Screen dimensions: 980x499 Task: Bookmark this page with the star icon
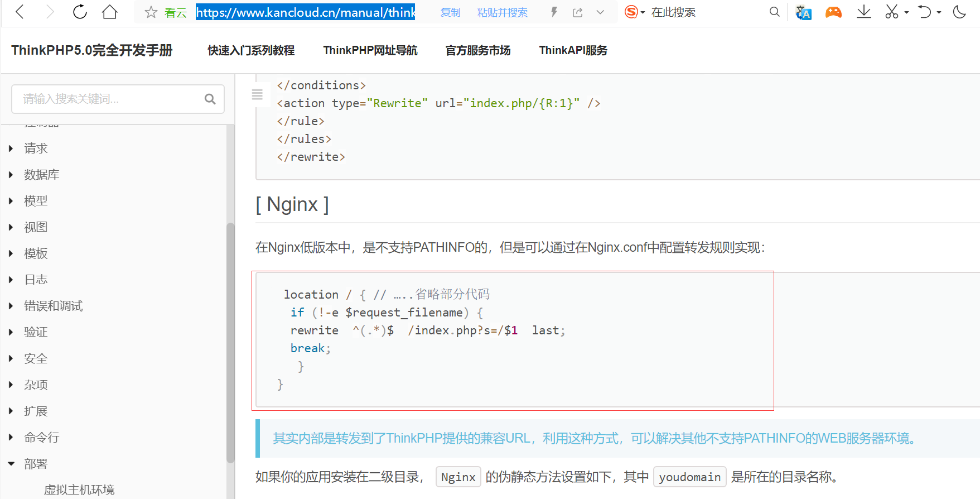[x=151, y=12]
